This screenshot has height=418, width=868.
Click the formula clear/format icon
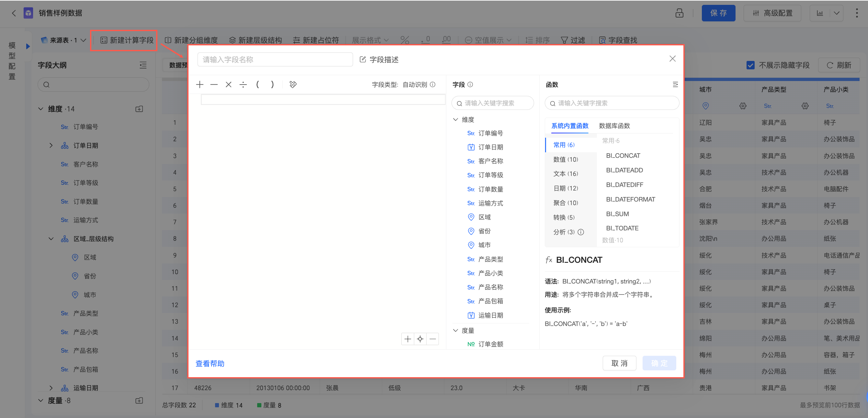[293, 85]
